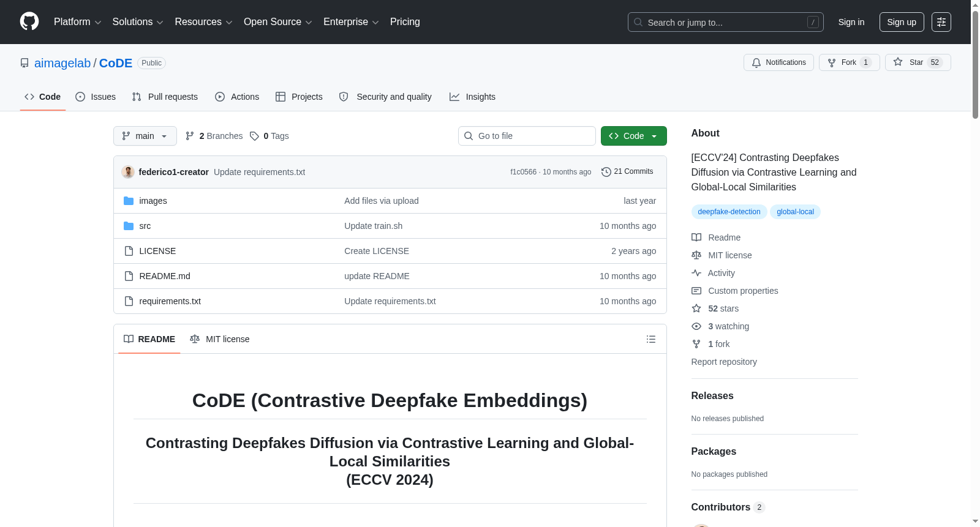This screenshot has height=527, width=980.
Task: Click the Custom properties note icon
Action: tap(696, 291)
